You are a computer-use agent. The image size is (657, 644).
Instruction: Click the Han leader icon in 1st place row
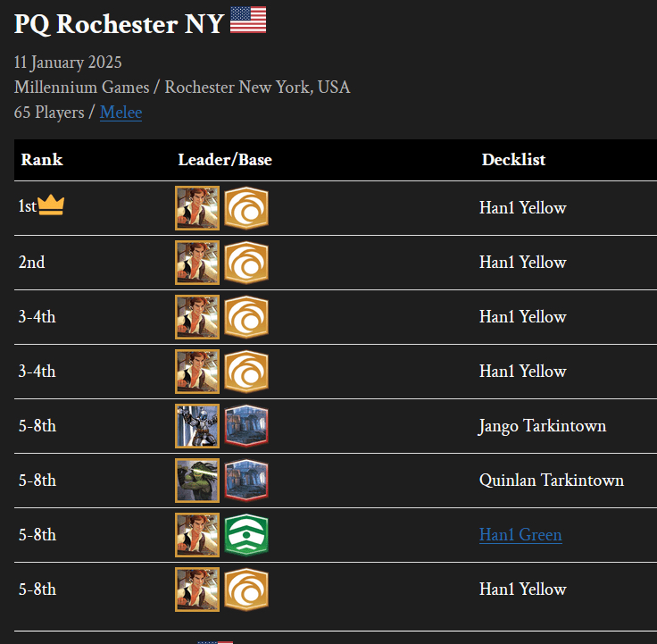tap(197, 208)
